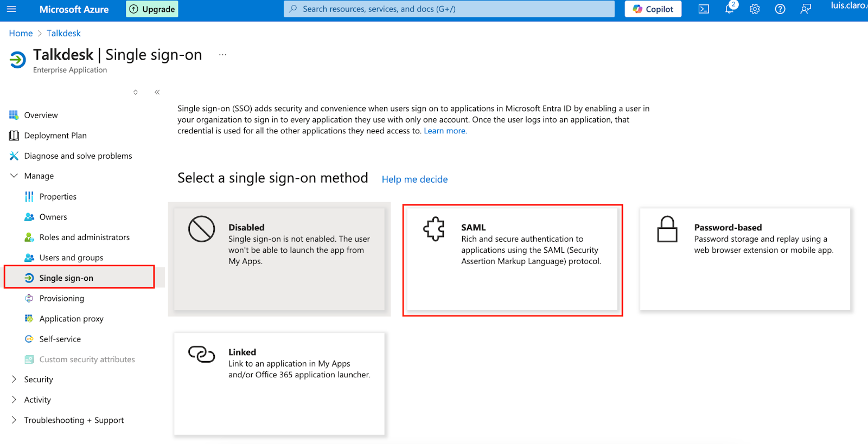Open the help question mark

780,9
